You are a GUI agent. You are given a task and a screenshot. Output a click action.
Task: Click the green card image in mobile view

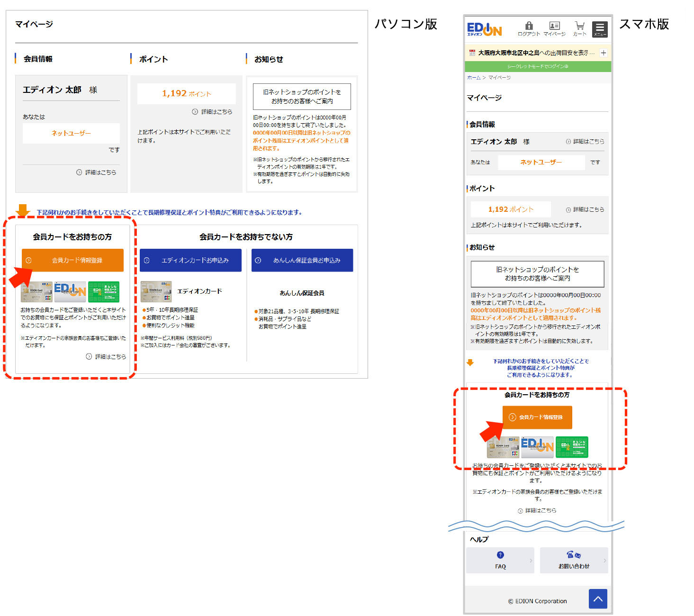[x=572, y=447]
